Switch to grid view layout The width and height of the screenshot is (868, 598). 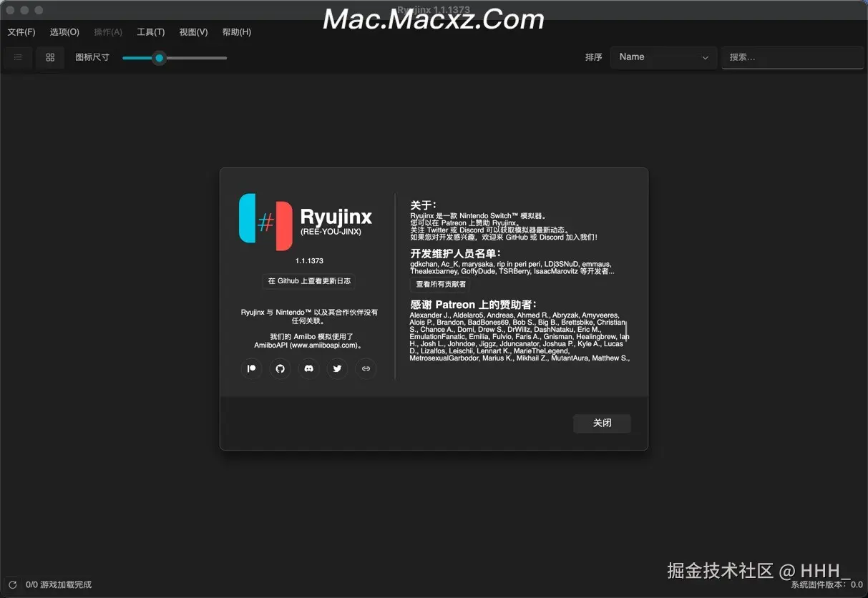50,57
